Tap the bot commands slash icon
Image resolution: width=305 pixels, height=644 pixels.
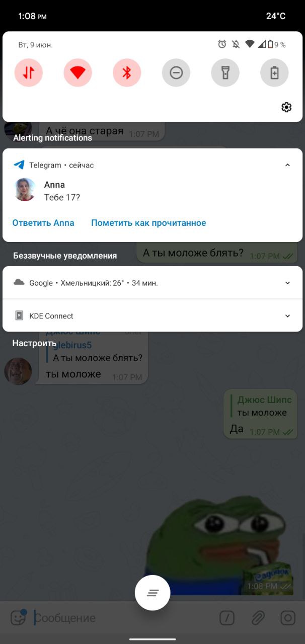point(227,618)
